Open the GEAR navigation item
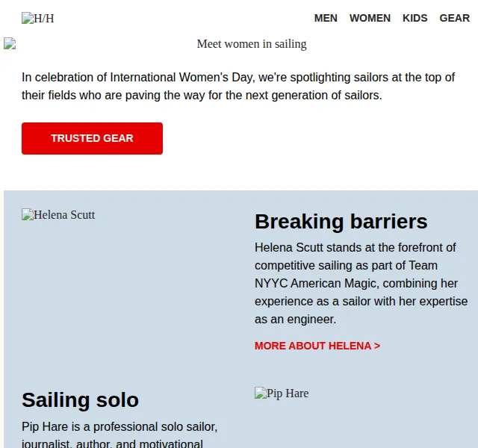 pos(454,18)
